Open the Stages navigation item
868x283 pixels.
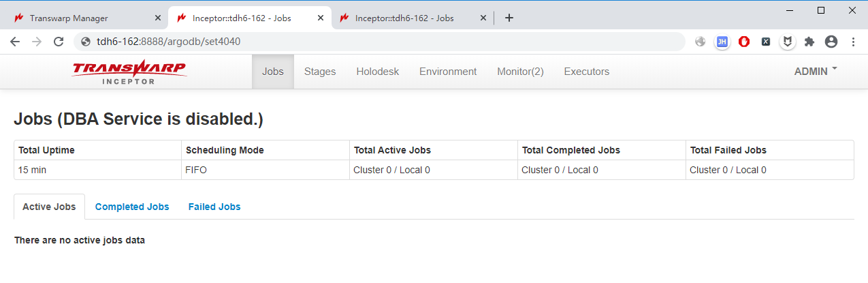[x=319, y=72]
